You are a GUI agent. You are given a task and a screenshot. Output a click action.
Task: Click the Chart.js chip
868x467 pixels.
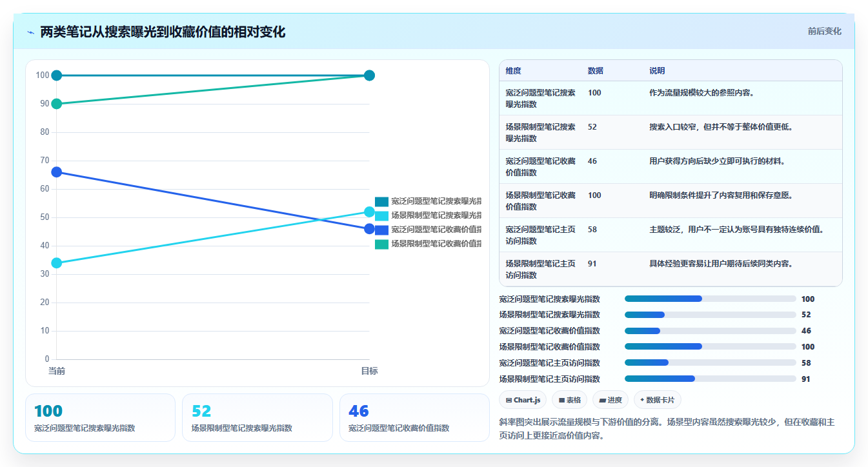[x=523, y=400]
